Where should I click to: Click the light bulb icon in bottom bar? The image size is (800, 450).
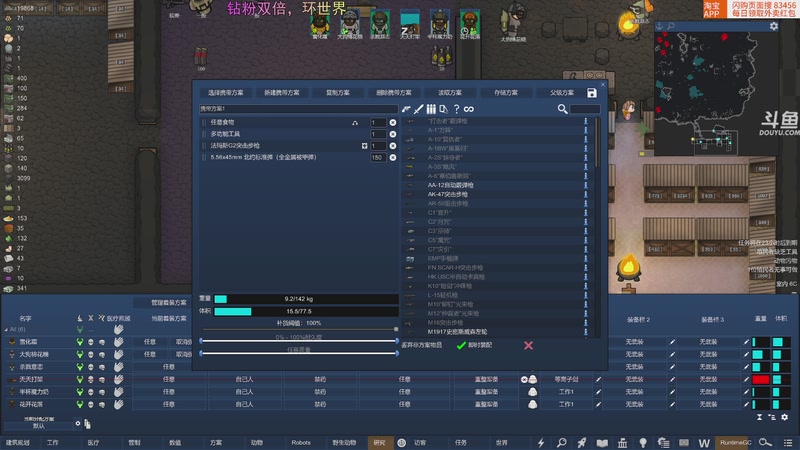tap(643, 443)
